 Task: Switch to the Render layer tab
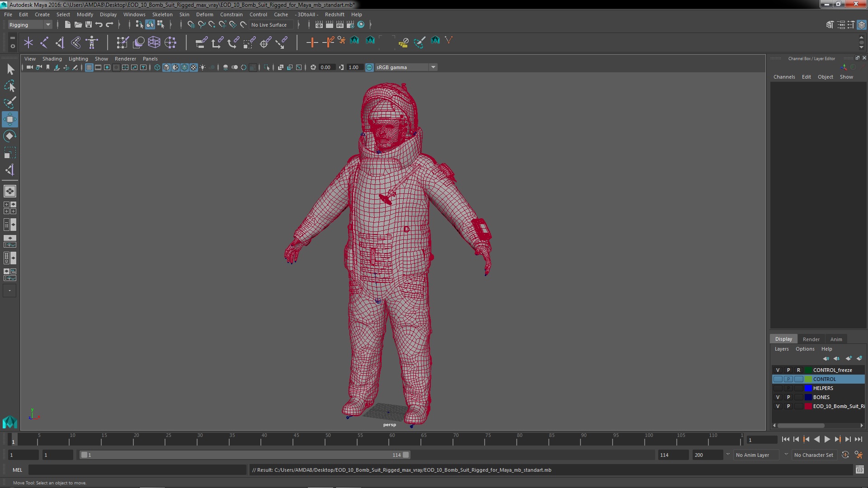pos(811,339)
